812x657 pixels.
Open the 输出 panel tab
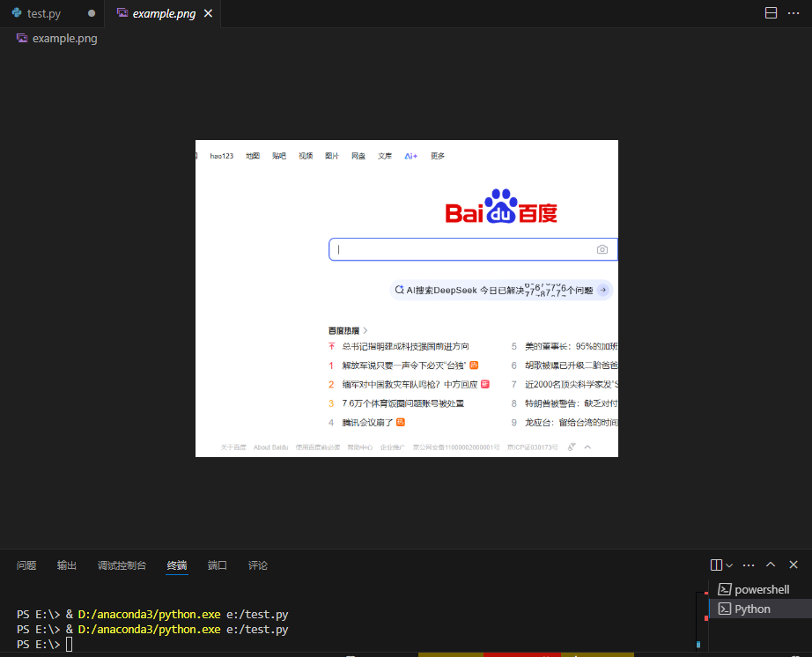coord(67,565)
